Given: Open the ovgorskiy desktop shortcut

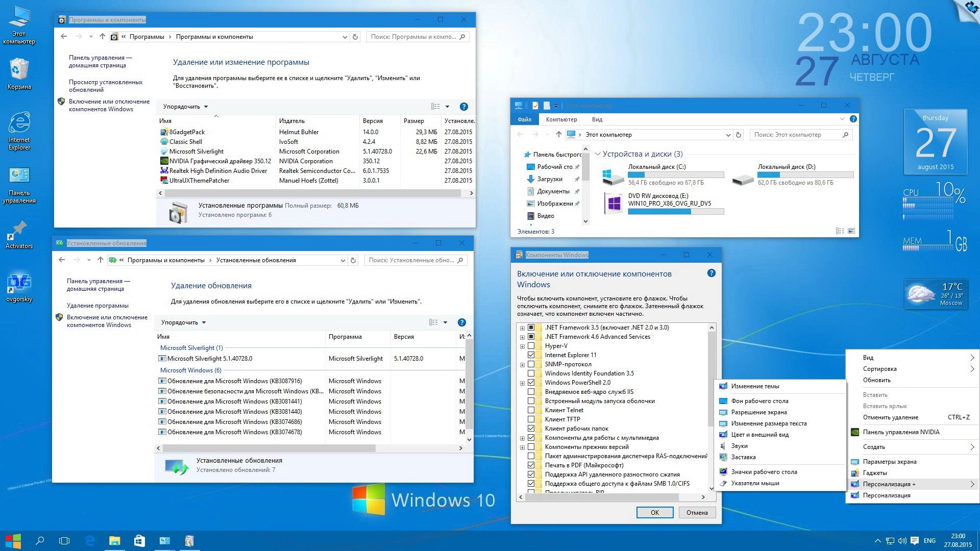Looking at the screenshot, I should [x=19, y=288].
